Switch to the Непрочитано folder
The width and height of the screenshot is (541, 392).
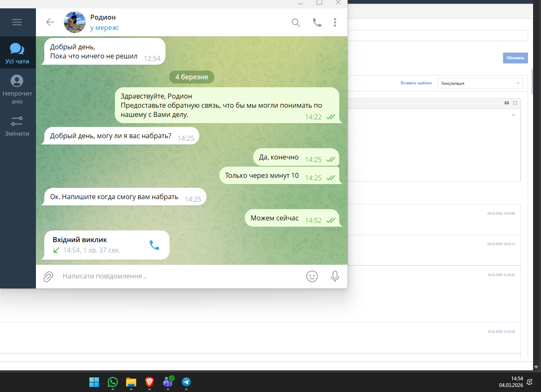pyautogui.click(x=17, y=89)
